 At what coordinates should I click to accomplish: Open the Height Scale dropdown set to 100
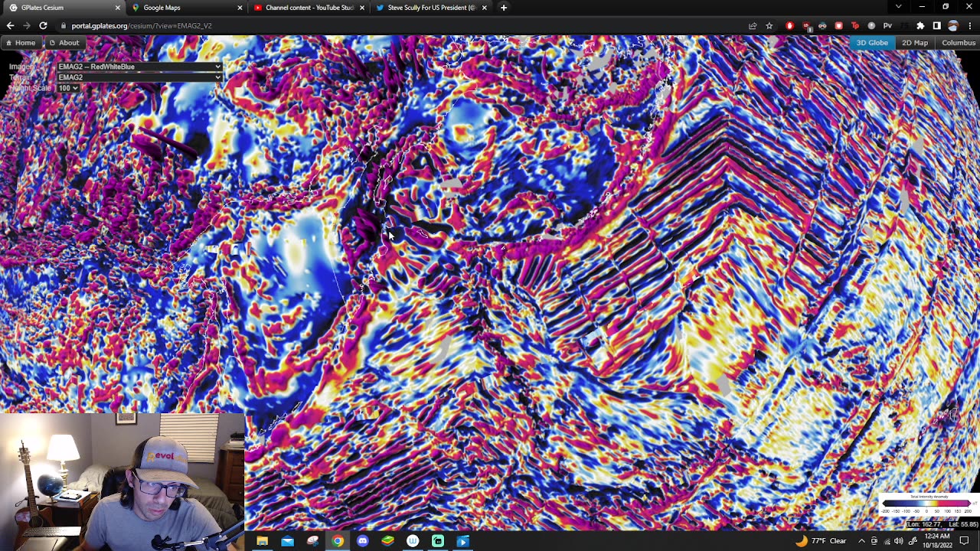[x=68, y=88]
